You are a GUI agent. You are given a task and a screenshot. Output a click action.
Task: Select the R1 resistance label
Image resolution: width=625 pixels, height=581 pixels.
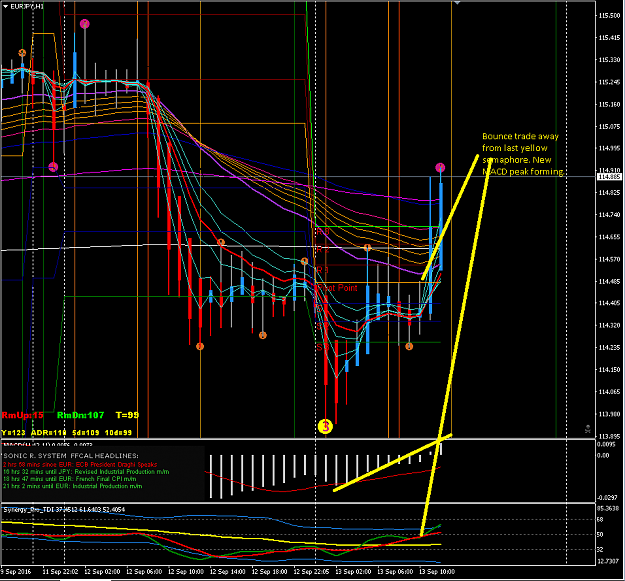[323, 270]
